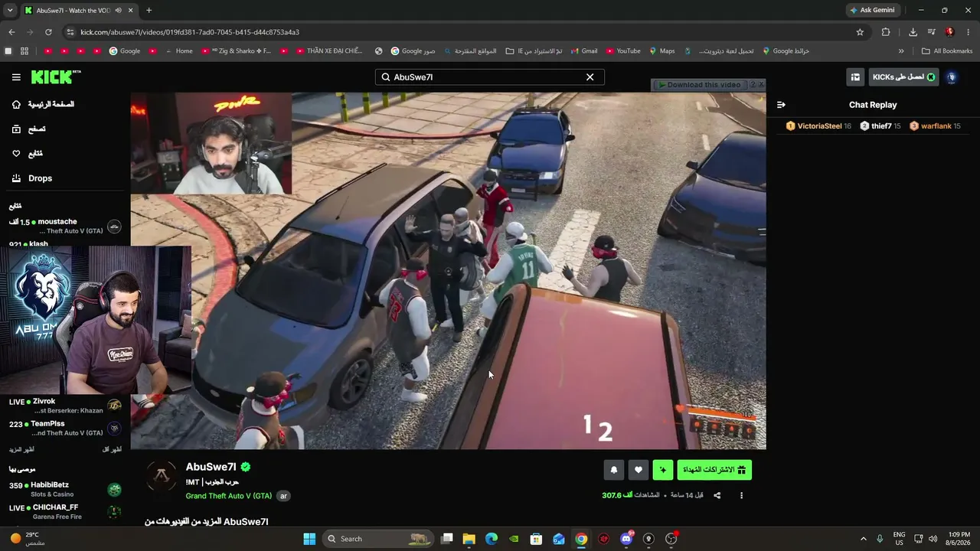Screen dimensions: 980x551
Task: Open the dashboard icon beside KICKs button
Action: pos(855,77)
